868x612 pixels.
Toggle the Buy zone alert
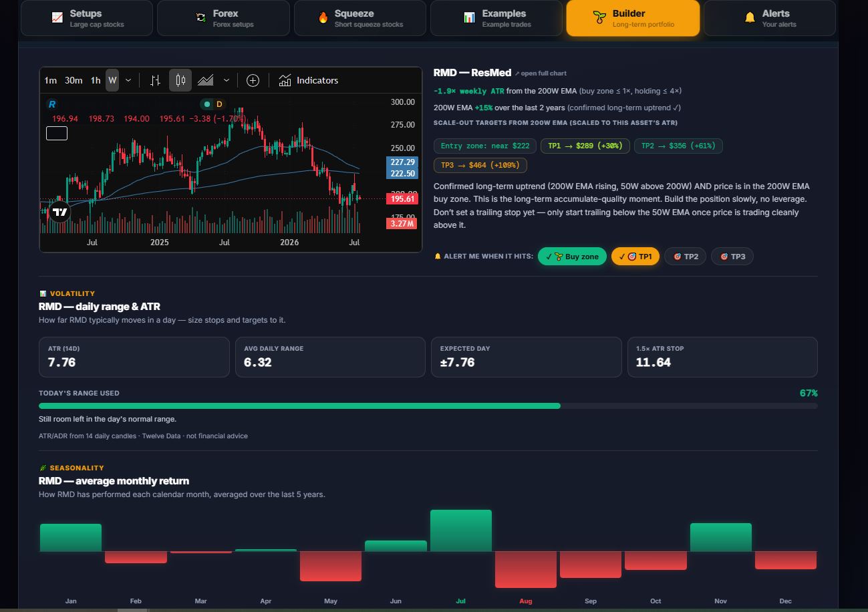tap(573, 257)
